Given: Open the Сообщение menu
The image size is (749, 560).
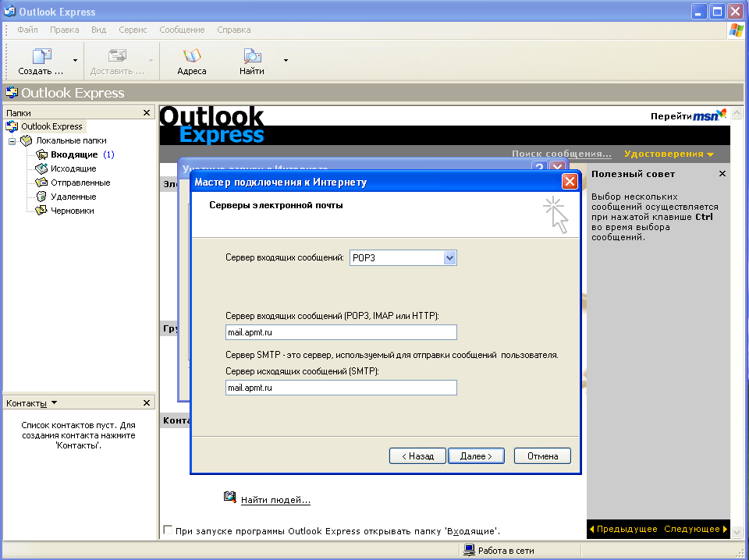Looking at the screenshot, I should (182, 30).
